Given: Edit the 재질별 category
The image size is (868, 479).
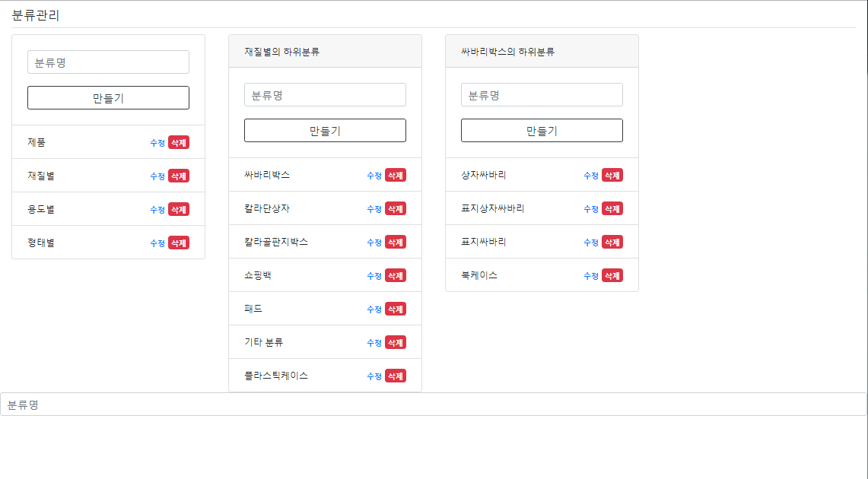Looking at the screenshot, I should (x=157, y=176).
